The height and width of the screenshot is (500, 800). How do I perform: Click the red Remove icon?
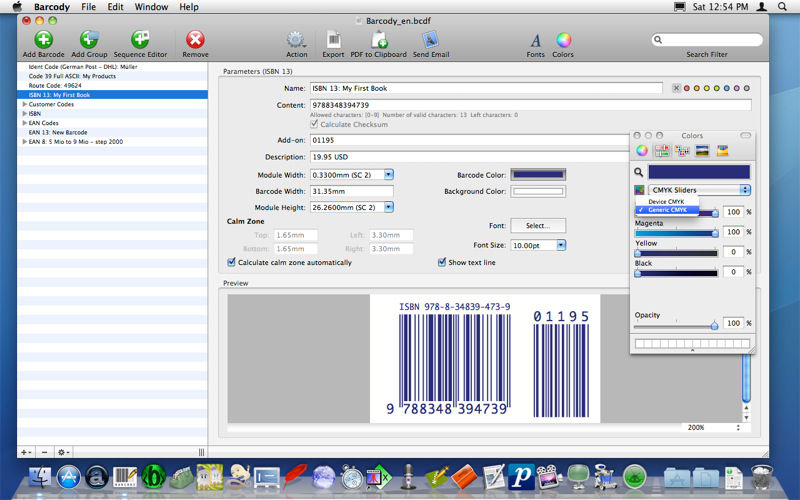(x=195, y=40)
